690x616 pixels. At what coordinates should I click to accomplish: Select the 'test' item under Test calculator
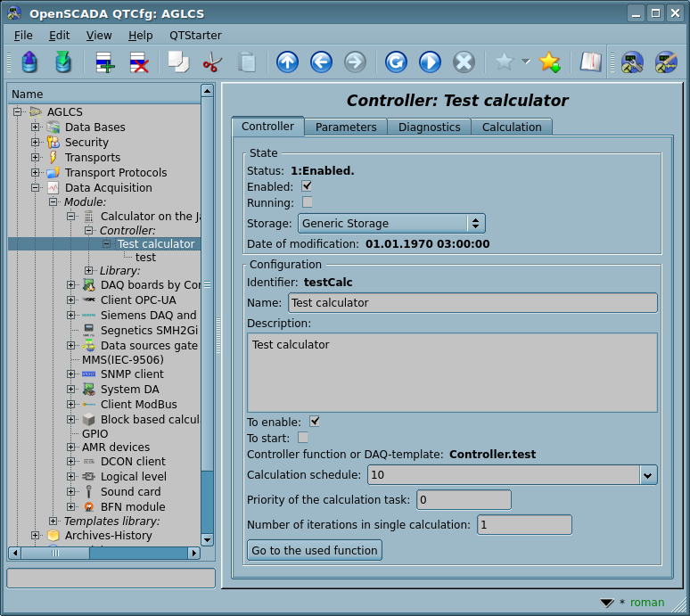click(x=145, y=258)
